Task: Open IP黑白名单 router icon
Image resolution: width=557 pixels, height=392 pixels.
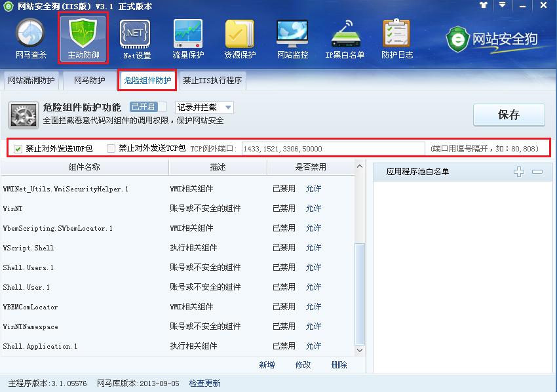Action: [x=345, y=38]
